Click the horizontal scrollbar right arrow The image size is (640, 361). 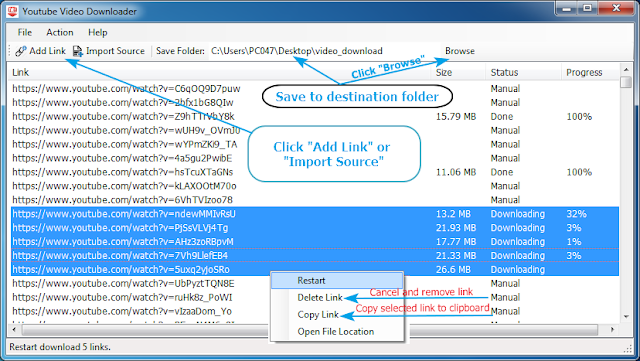(612, 329)
